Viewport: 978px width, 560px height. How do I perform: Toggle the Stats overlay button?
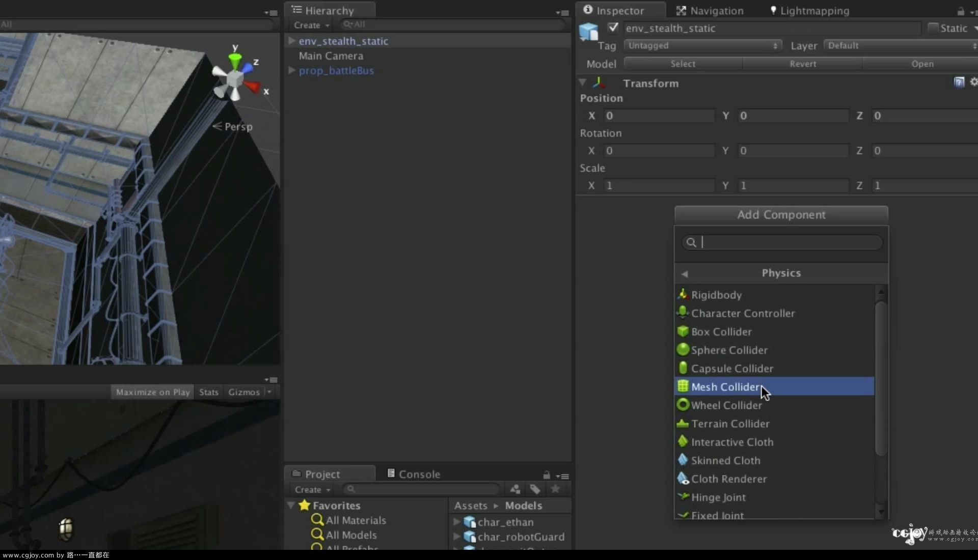pos(209,392)
